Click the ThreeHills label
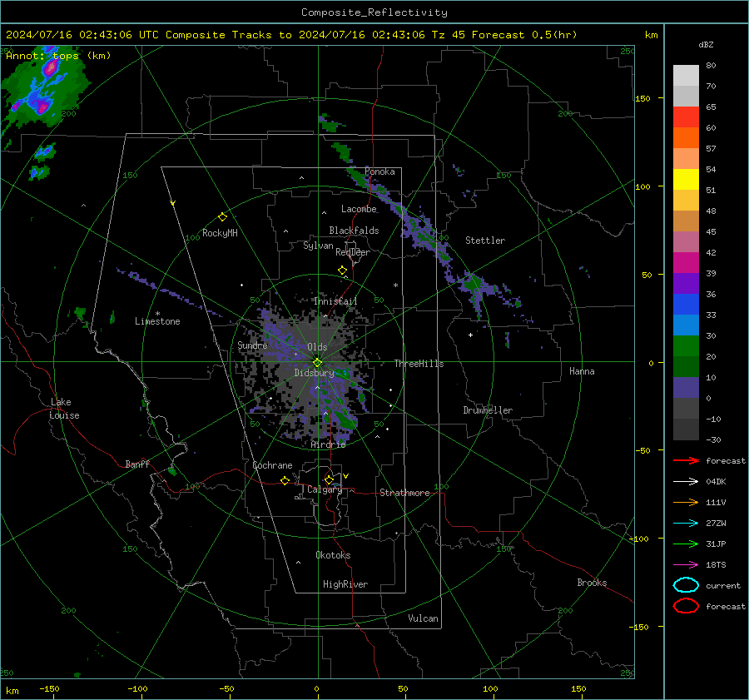The height and width of the screenshot is (700, 749). pyautogui.click(x=419, y=364)
